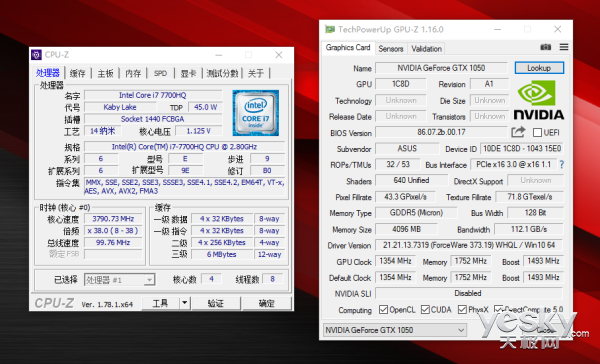Click the GPU-Z title bar app icon

point(329,29)
